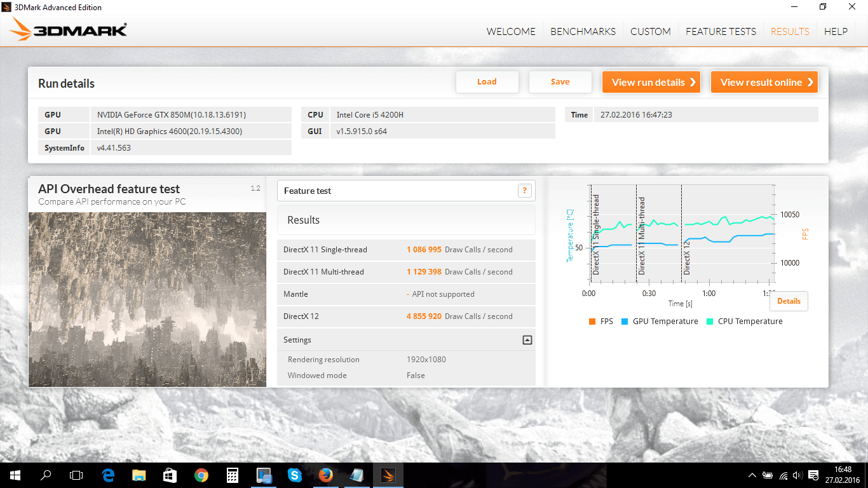Screen dimensions: 868x488
Task: Open Windows Search from the taskbar
Action: pos(46,475)
